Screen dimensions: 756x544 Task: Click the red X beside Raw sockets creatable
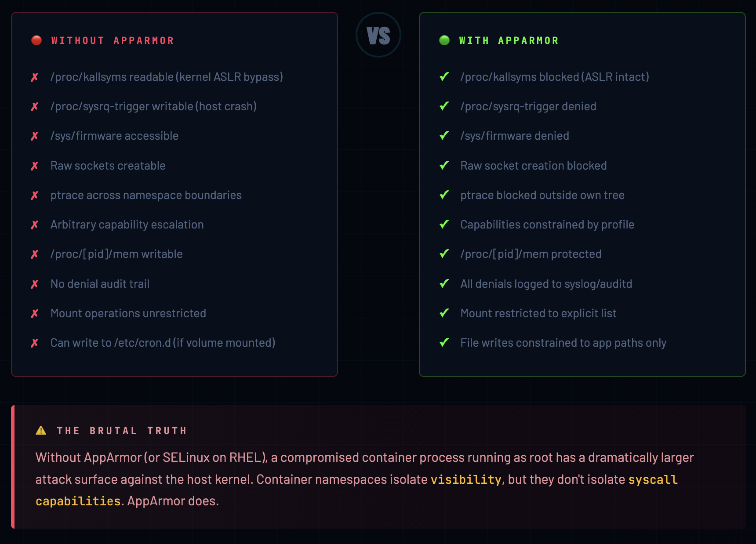(35, 166)
